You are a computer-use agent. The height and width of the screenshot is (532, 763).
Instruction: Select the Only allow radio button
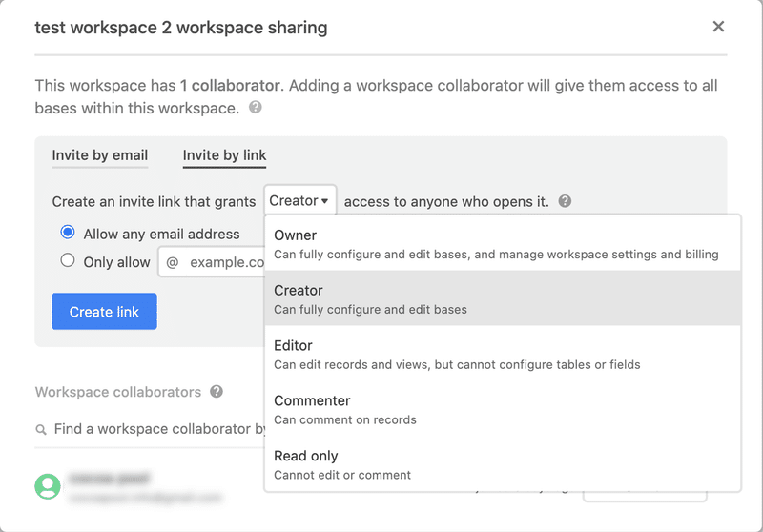pos(68,260)
